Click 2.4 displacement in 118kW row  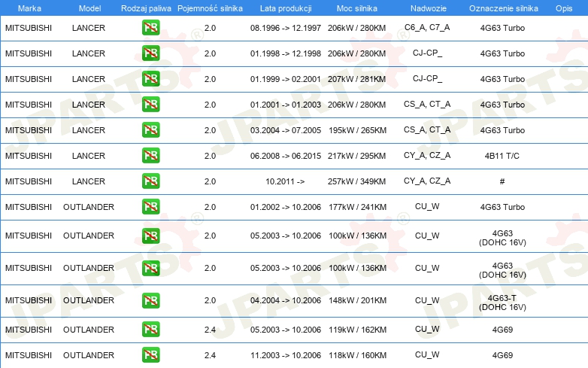point(210,355)
